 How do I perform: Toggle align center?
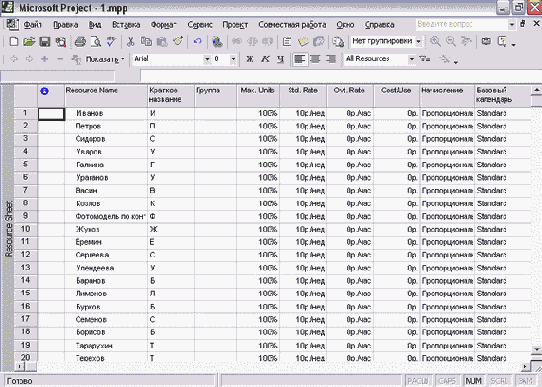pos(315,59)
